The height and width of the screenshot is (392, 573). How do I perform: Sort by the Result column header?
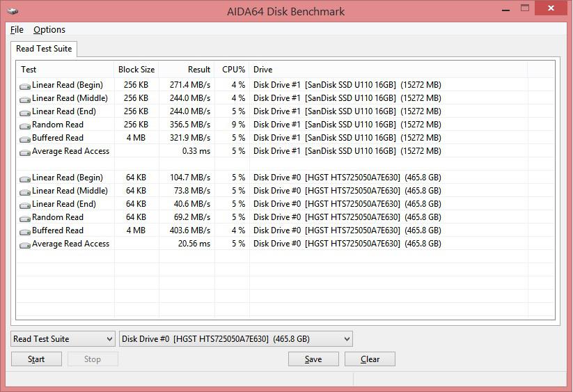click(187, 70)
